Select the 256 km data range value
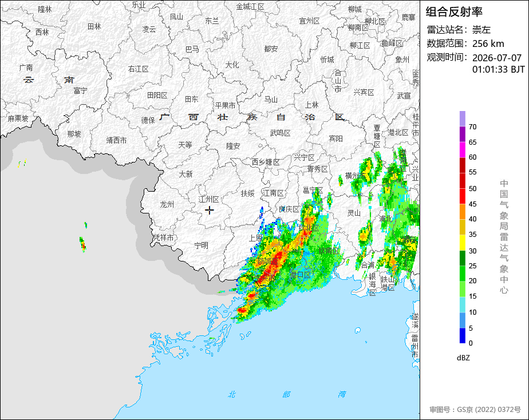This screenshot has width=529, height=420. (x=488, y=43)
